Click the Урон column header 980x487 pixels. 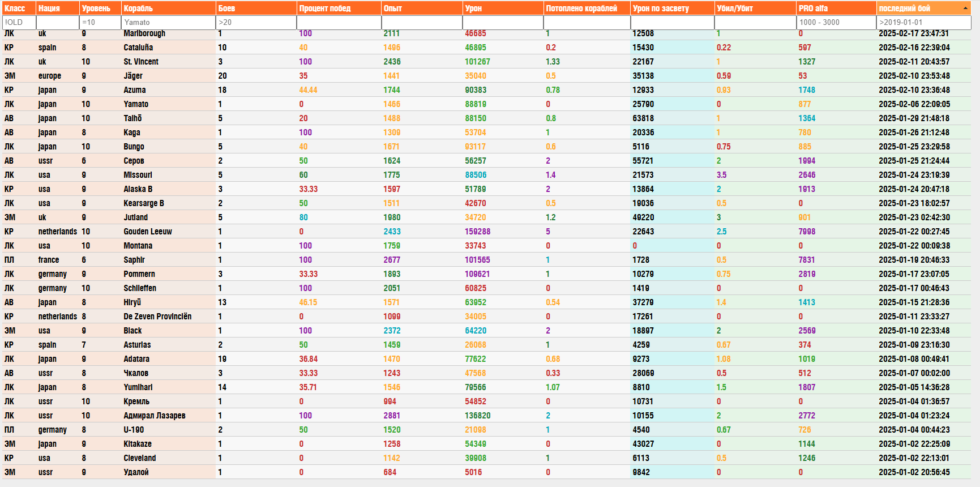473,8
